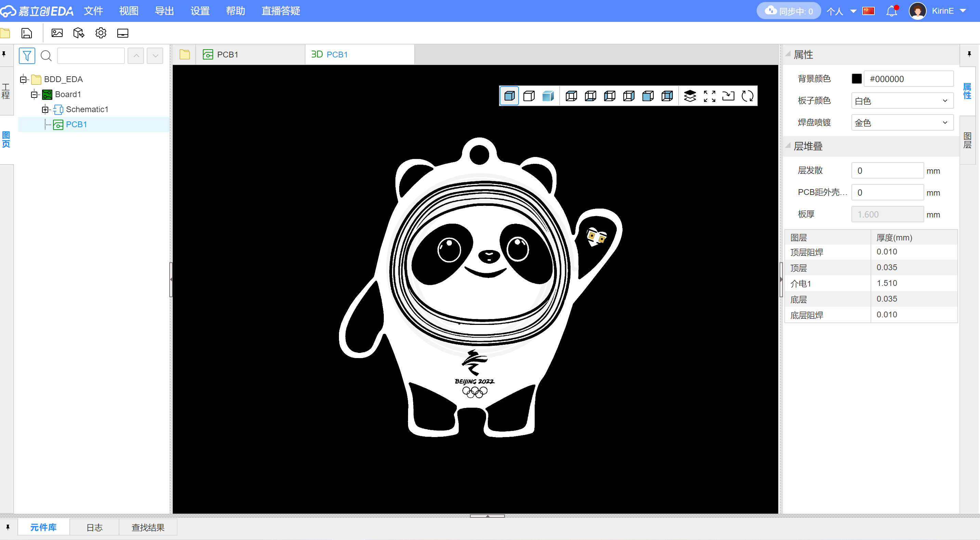The width and height of the screenshot is (980, 540).
Task: Open the 焊盘喷镀 dropdown
Action: [x=902, y=122]
